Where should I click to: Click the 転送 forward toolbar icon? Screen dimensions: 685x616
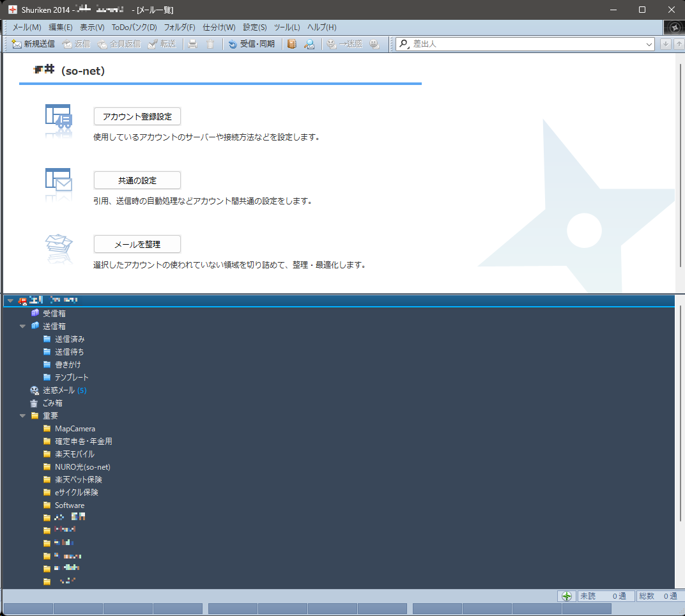153,44
